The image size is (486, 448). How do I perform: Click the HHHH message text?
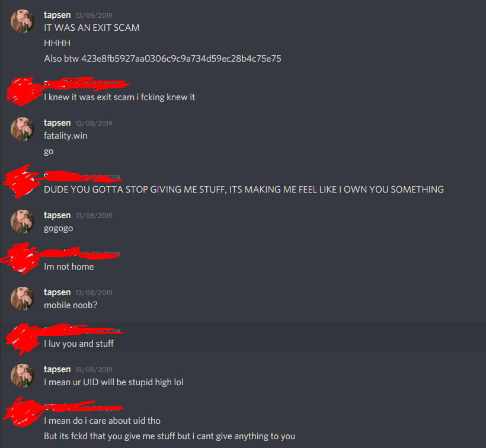(57, 43)
